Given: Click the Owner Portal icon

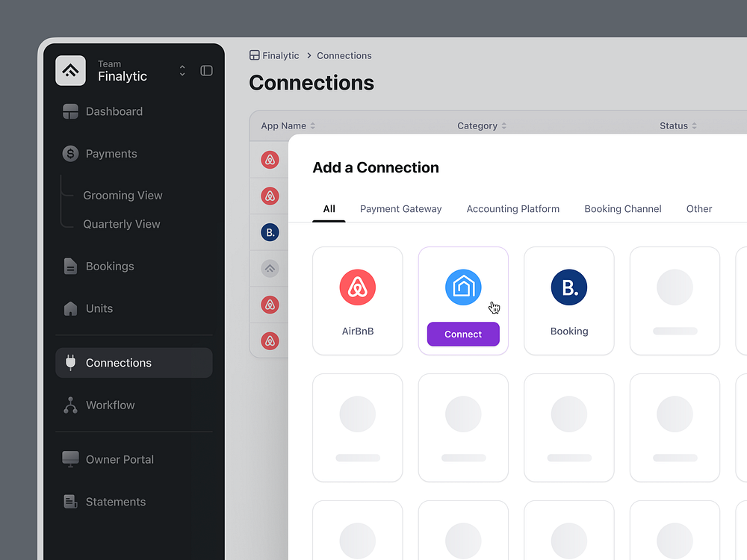Looking at the screenshot, I should (70, 459).
